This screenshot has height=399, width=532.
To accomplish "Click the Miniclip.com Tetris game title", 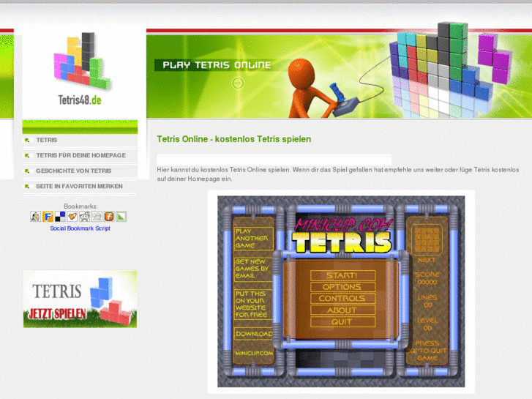I will pyautogui.click(x=342, y=235).
